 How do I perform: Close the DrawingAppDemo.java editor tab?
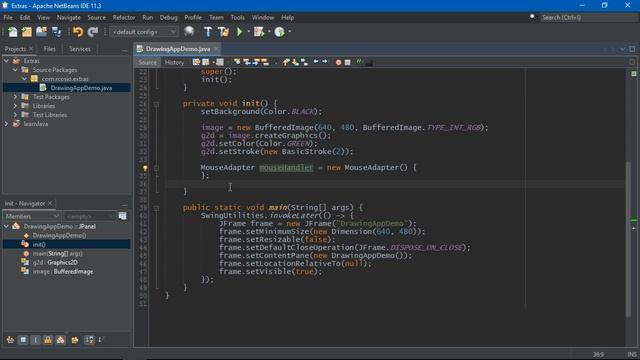(216, 49)
